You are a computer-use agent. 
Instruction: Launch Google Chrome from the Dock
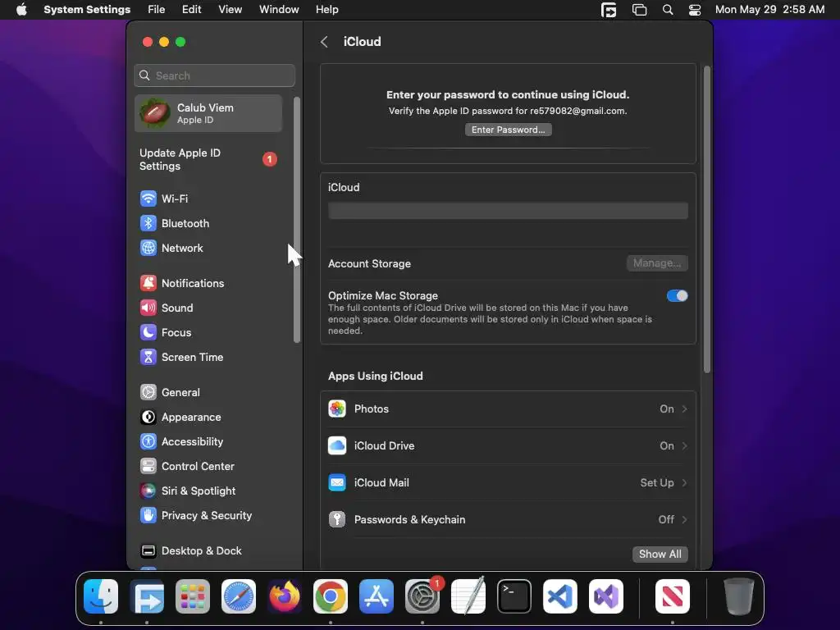click(x=331, y=596)
